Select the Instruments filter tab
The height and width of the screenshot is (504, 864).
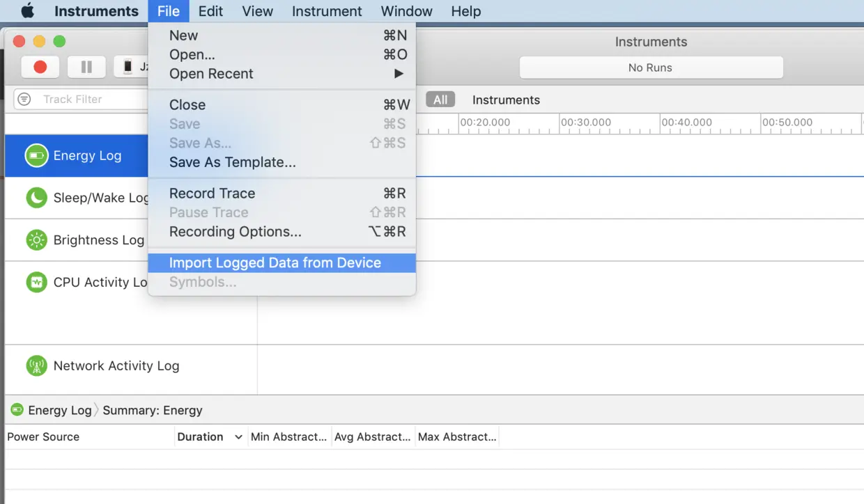tap(506, 100)
